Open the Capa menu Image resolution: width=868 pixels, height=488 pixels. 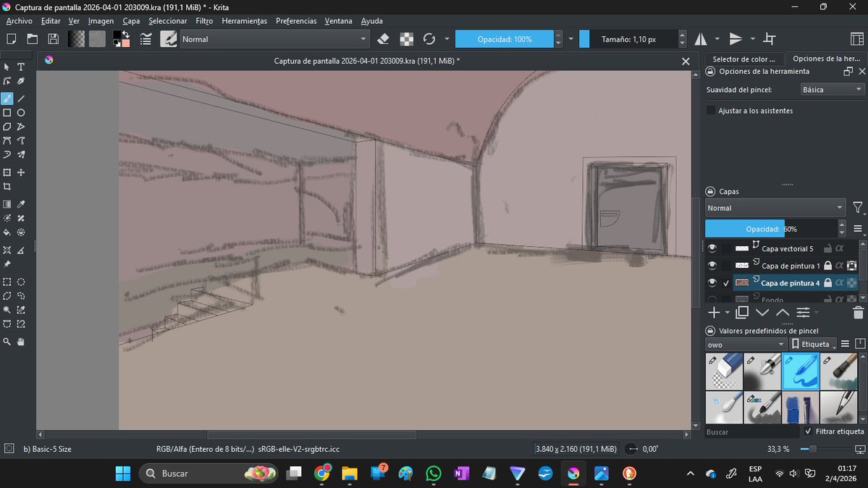tap(131, 21)
